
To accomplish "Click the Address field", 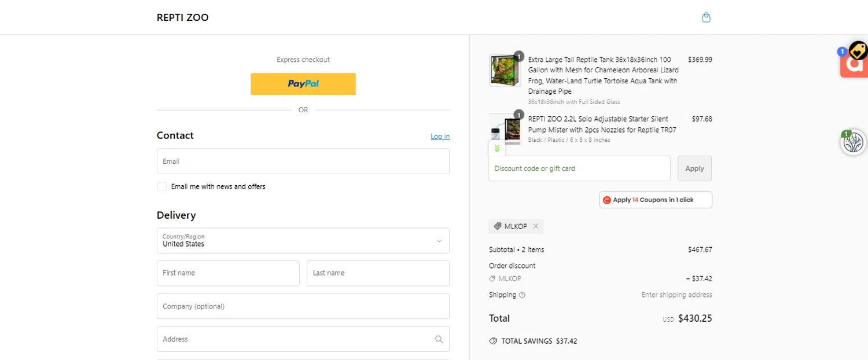I will tap(303, 339).
